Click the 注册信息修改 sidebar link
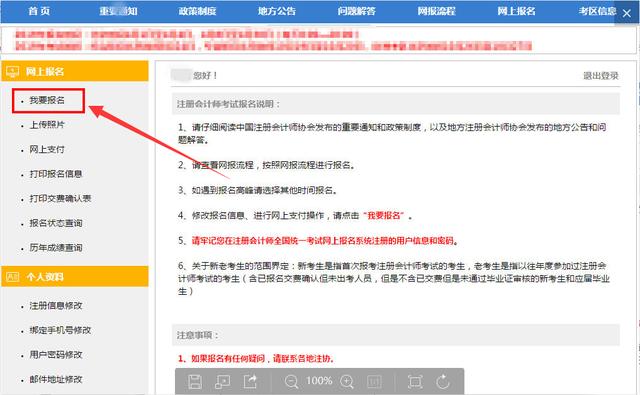The width and height of the screenshot is (640, 395). pyautogui.click(x=56, y=306)
